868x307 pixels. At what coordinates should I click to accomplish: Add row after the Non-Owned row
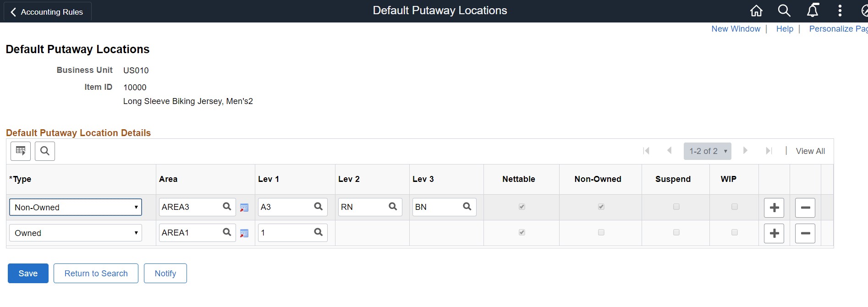tap(774, 208)
